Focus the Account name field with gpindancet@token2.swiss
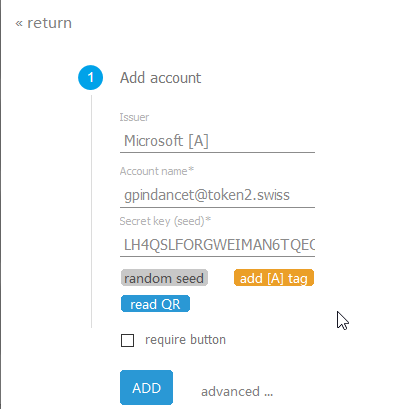 (x=217, y=195)
